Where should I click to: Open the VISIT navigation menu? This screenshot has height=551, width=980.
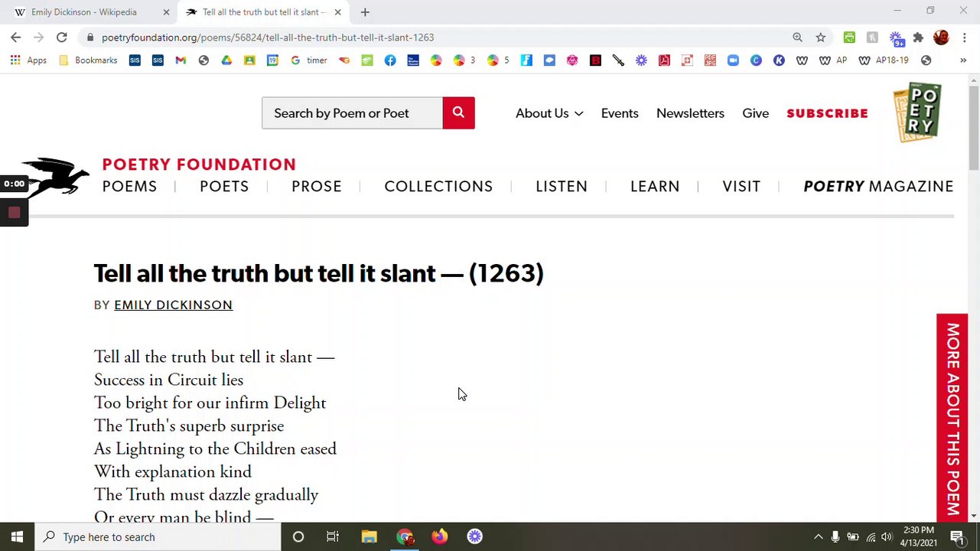(x=741, y=187)
